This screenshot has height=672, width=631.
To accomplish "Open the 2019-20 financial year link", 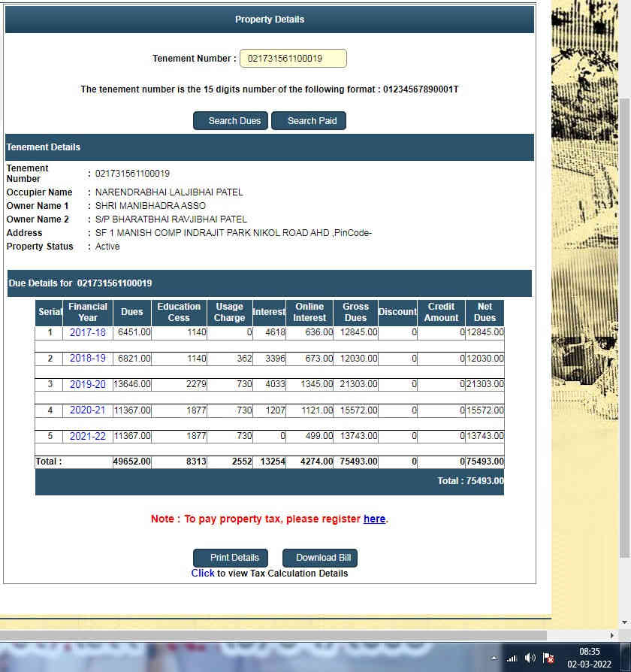I will tap(88, 384).
